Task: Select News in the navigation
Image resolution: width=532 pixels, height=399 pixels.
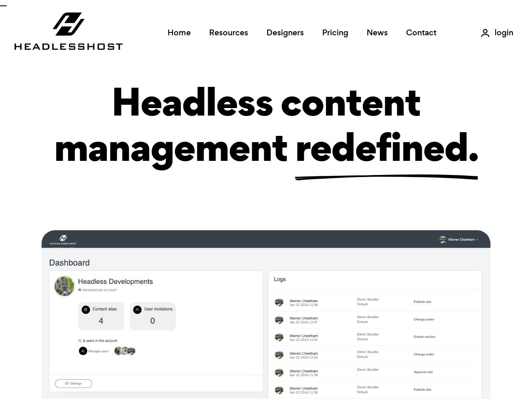Action: tap(377, 32)
